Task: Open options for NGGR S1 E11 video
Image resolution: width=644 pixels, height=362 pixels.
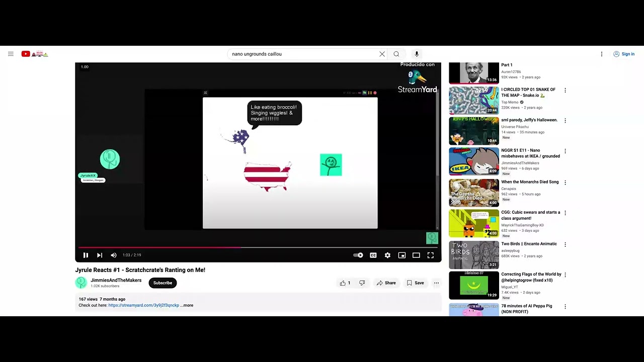Action: coord(565,151)
